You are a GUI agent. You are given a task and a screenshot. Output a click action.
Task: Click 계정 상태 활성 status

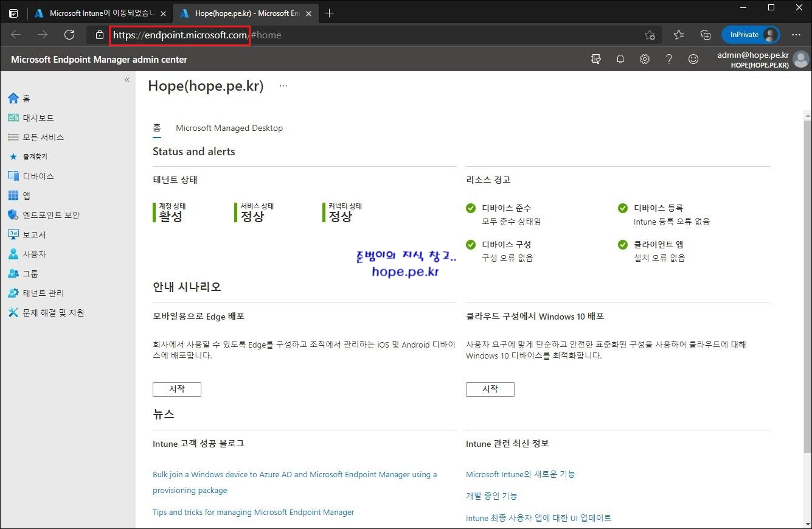tap(170, 212)
